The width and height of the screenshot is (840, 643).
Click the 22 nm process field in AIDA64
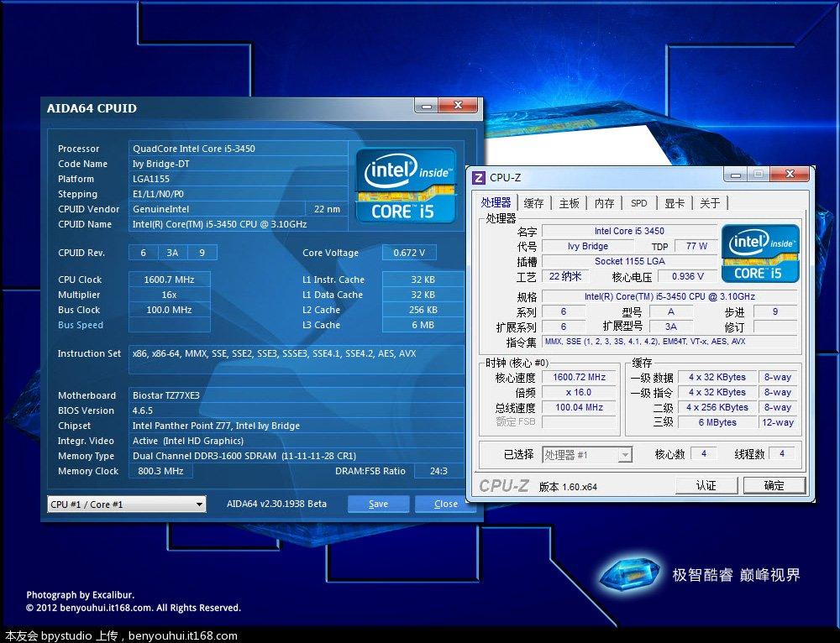tap(327, 209)
